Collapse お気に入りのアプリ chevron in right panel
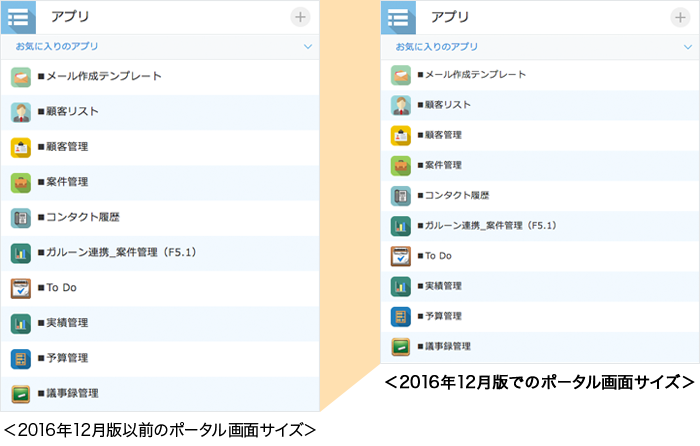Viewport: 700px width, 446px height. pyautogui.click(x=687, y=47)
